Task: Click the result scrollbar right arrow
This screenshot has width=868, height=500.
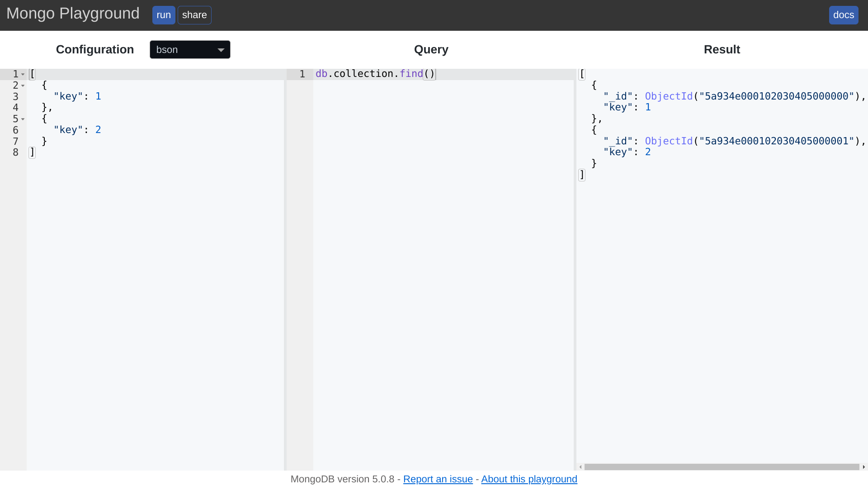Action: [863, 467]
